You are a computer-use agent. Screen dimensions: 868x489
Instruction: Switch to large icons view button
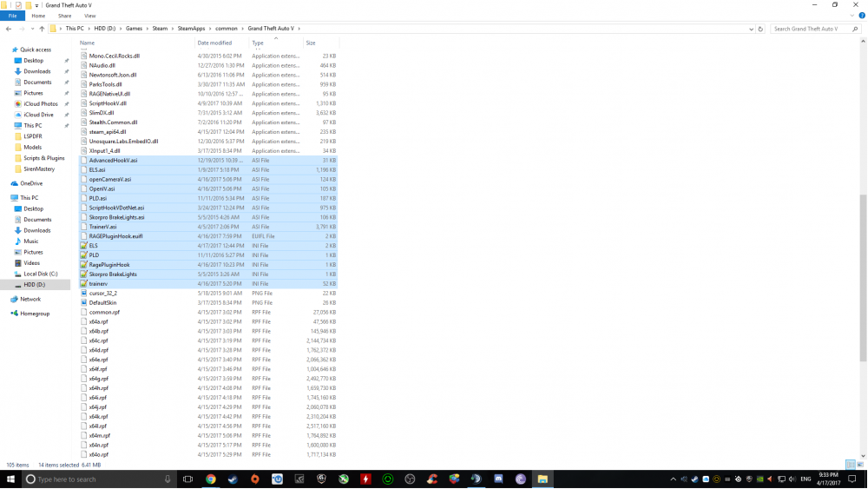860,465
